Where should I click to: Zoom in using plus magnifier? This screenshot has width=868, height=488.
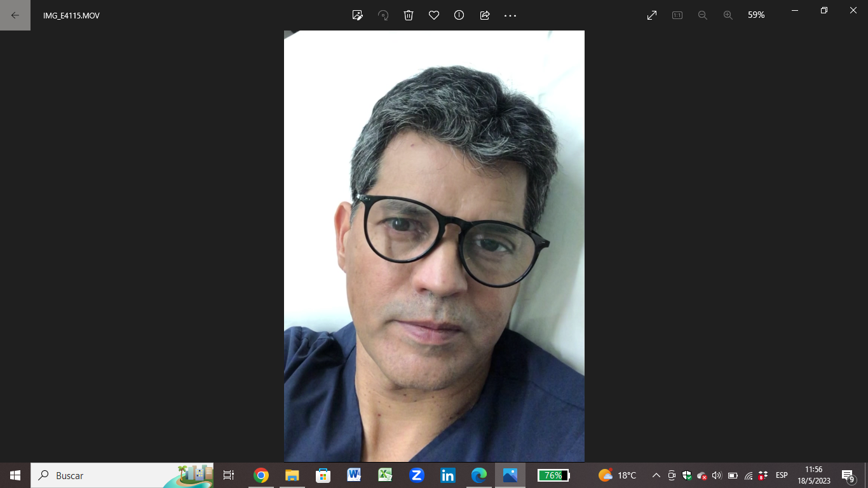point(728,15)
